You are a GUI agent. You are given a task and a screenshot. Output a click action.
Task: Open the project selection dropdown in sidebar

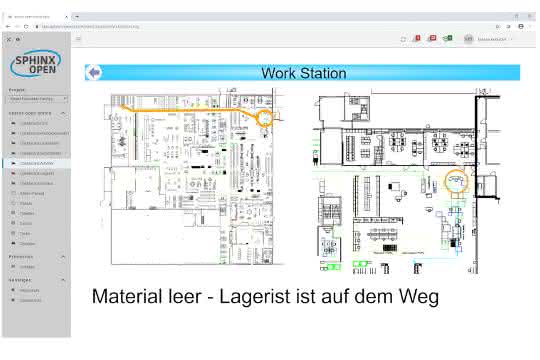tap(38, 99)
